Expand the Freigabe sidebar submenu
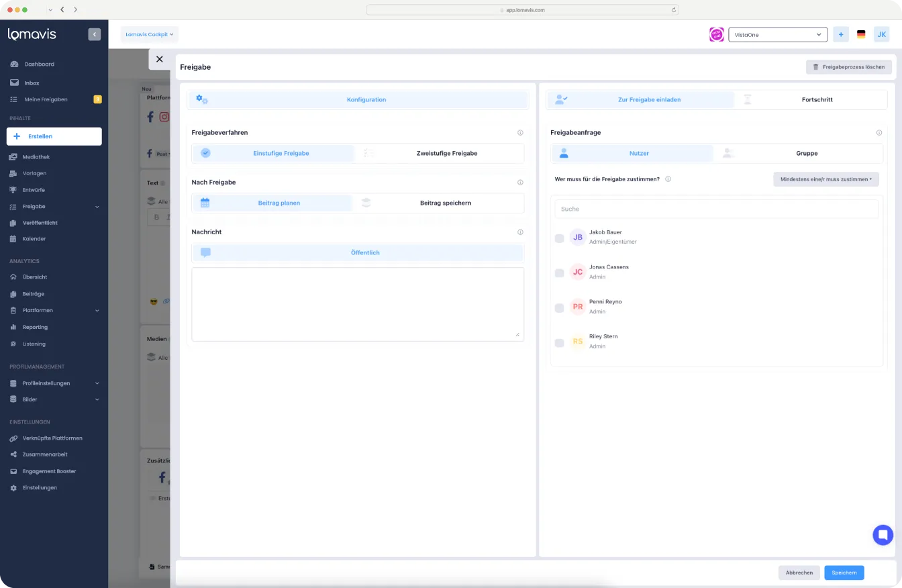This screenshot has width=902, height=588. click(97, 207)
